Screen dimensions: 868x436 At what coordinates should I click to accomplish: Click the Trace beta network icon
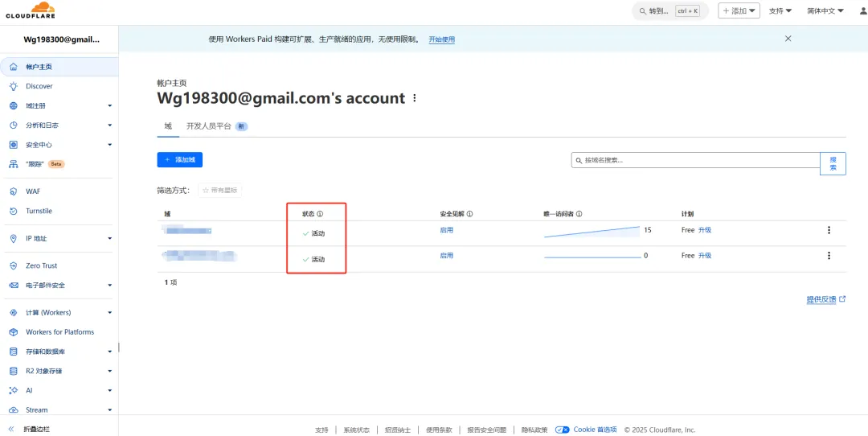click(x=14, y=164)
